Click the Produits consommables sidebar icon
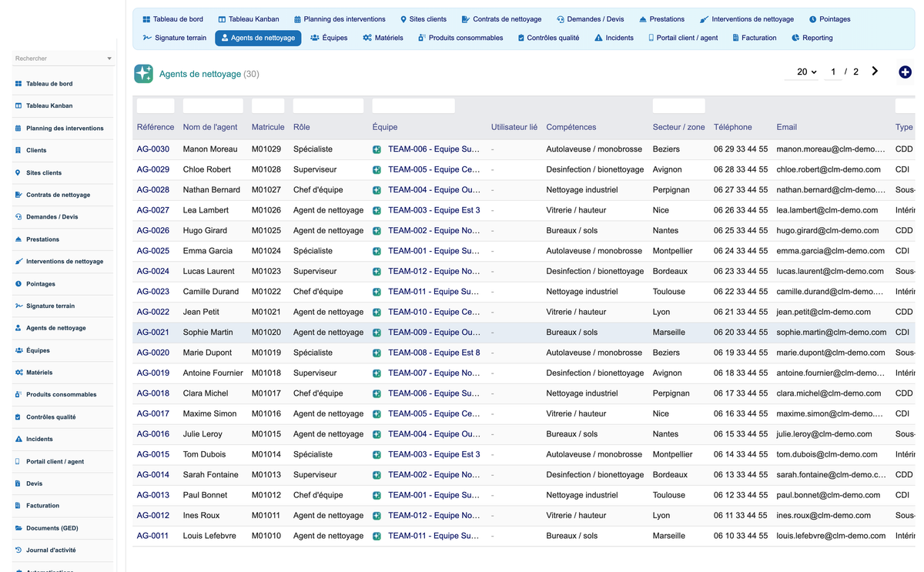This screenshot has height=572, width=924. tap(18, 395)
